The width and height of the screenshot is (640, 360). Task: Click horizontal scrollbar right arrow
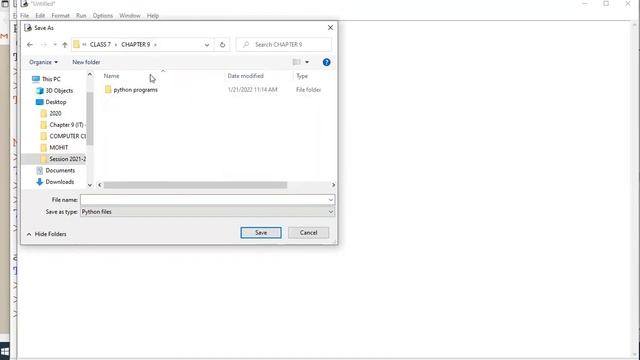point(333,185)
